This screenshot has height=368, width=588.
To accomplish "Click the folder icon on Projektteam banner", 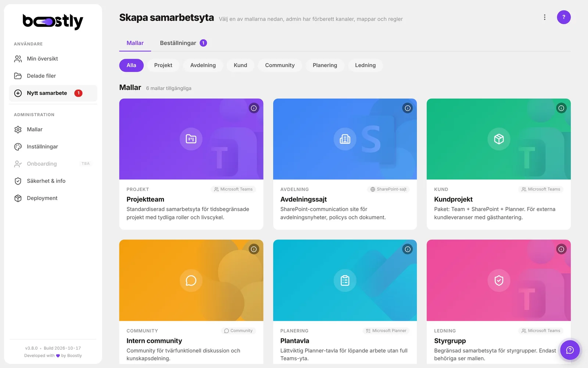I will click(191, 139).
